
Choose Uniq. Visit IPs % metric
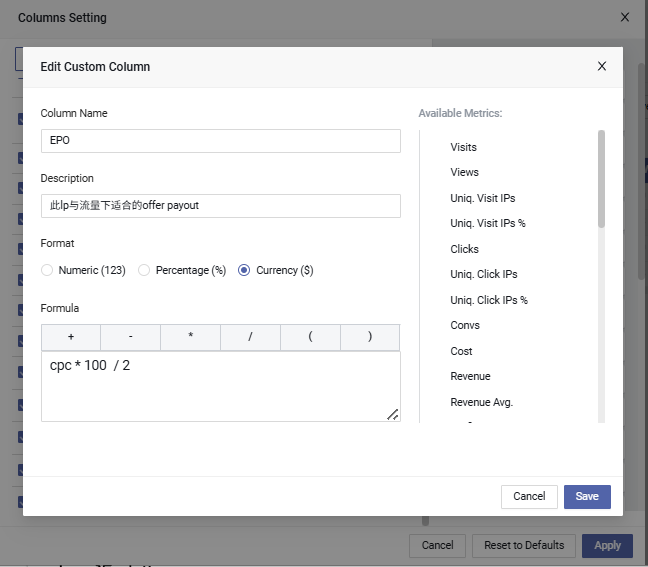click(x=488, y=223)
